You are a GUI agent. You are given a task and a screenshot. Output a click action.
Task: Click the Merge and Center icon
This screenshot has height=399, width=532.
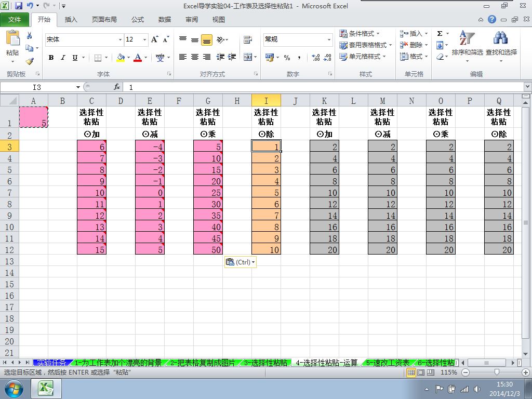[248, 57]
